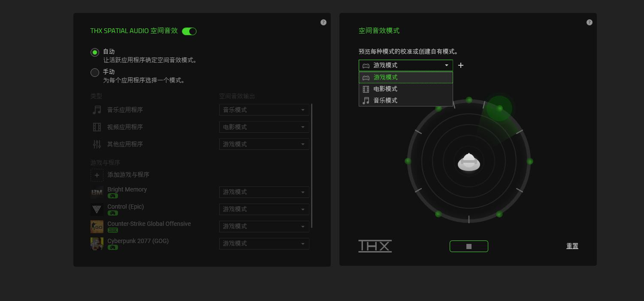Click the music note icon beside 音乐应用程序
This screenshot has width=644, height=301.
[97, 110]
